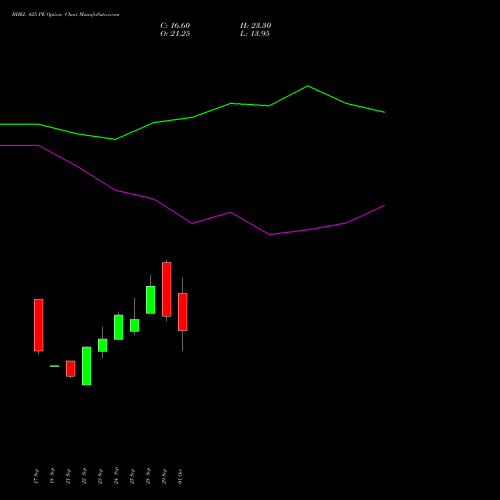Click the tall green candle for 22 Sep
Screen dimensions: 500x500
87,366
